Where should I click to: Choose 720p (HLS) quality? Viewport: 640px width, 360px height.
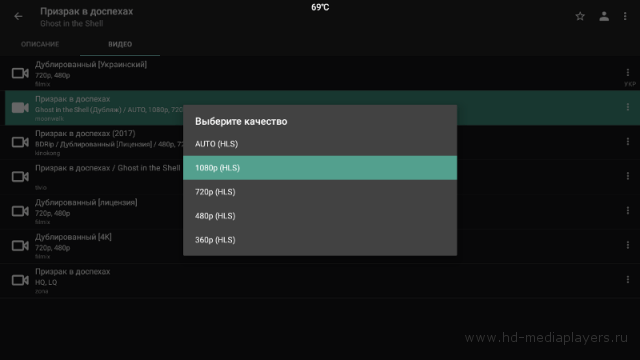(x=320, y=192)
